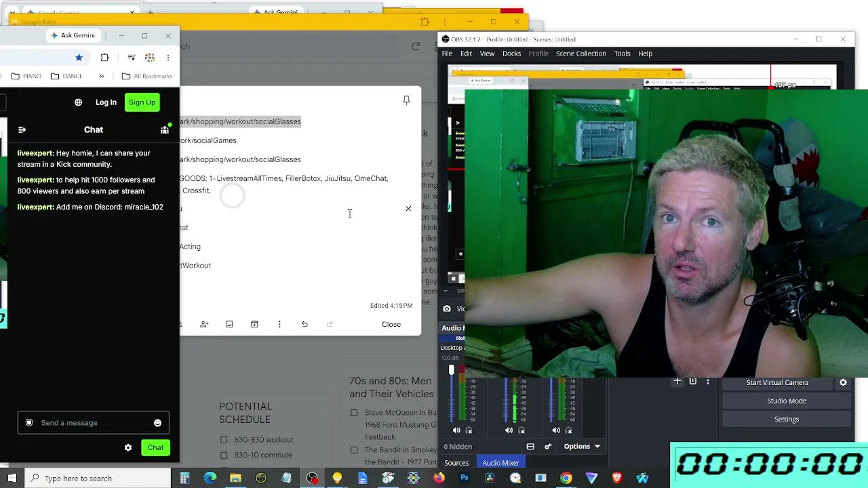Delete the Crossfit list item with X

408,208
